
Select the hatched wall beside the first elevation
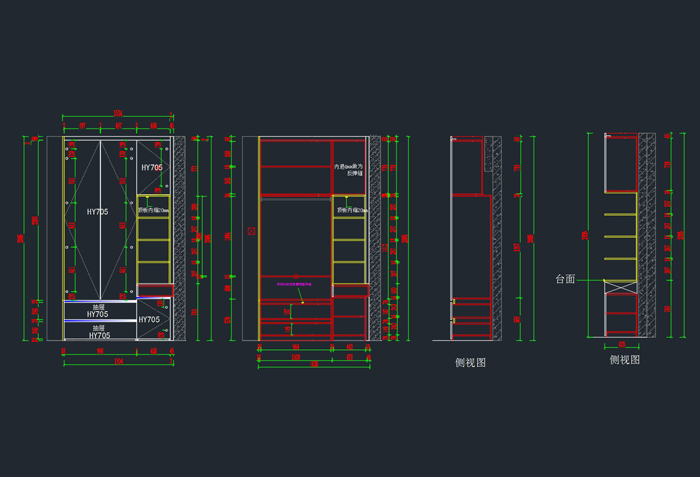179,238
